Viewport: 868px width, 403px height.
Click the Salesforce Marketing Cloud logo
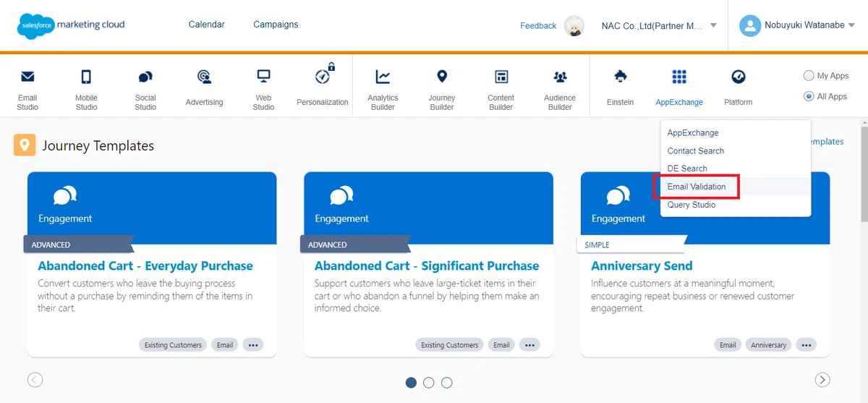click(x=71, y=26)
